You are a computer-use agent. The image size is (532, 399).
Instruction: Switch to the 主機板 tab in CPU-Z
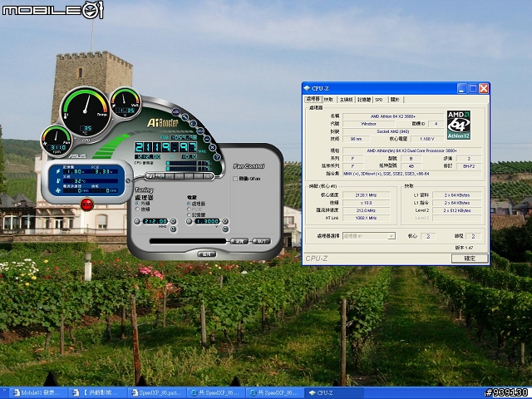point(347,100)
